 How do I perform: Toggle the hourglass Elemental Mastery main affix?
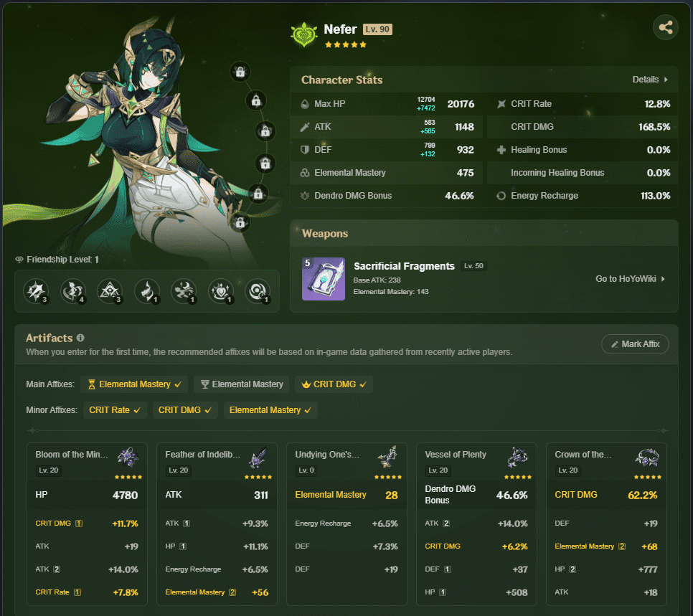pos(134,384)
